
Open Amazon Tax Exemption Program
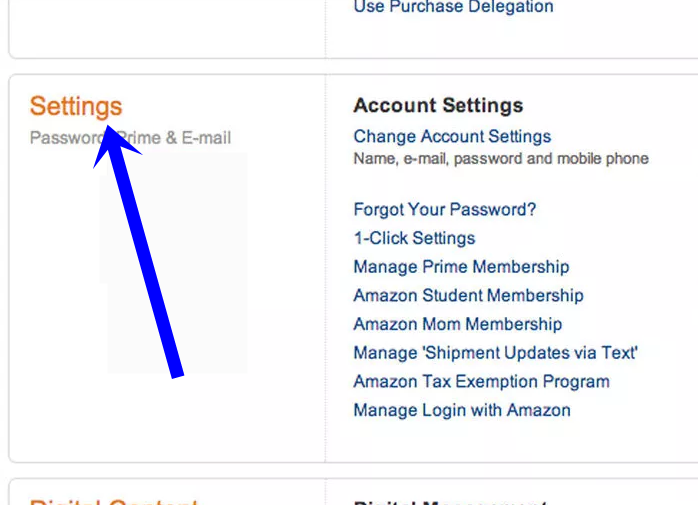pos(481,382)
